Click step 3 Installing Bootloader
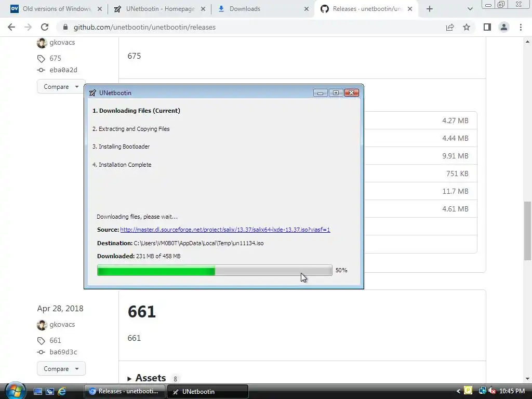This screenshot has height=399, width=532. 121,147
